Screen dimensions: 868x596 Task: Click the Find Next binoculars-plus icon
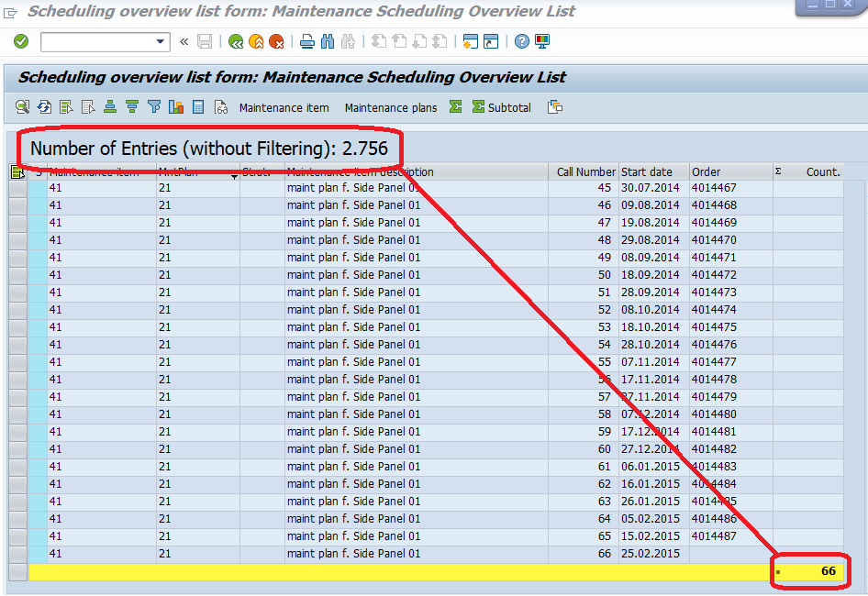(348, 41)
